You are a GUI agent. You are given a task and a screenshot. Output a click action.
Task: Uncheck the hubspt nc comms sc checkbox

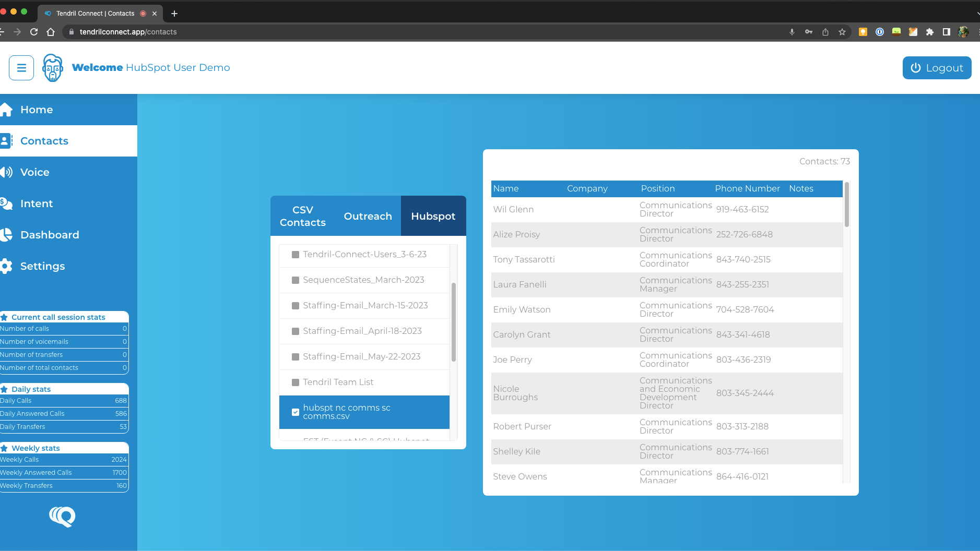[296, 412]
